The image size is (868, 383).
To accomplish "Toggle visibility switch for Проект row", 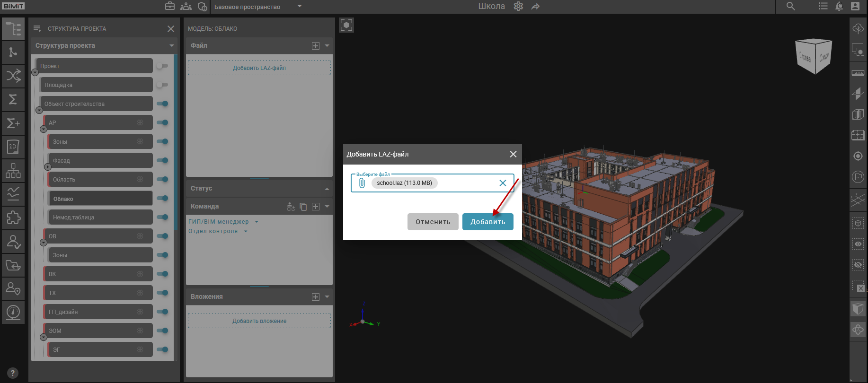I will click(162, 66).
